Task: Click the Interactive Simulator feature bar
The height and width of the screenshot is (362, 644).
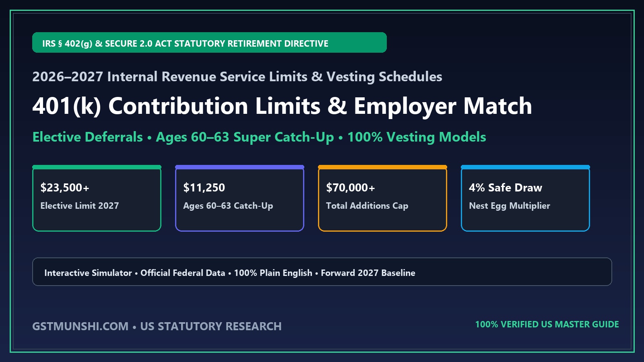Action: [322, 272]
